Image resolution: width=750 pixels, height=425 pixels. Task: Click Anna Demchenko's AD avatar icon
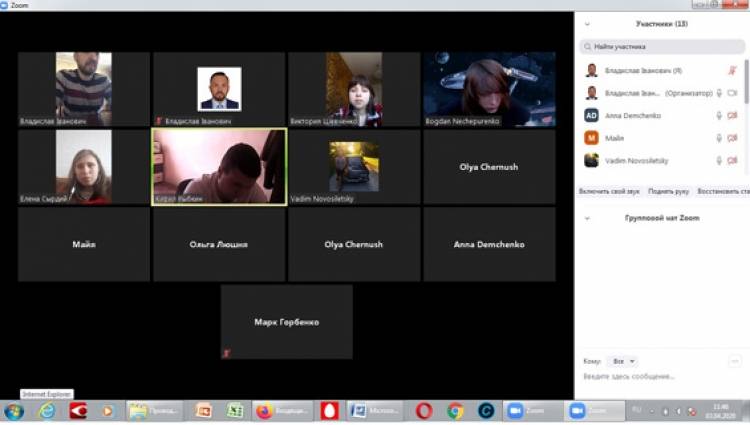(592, 116)
